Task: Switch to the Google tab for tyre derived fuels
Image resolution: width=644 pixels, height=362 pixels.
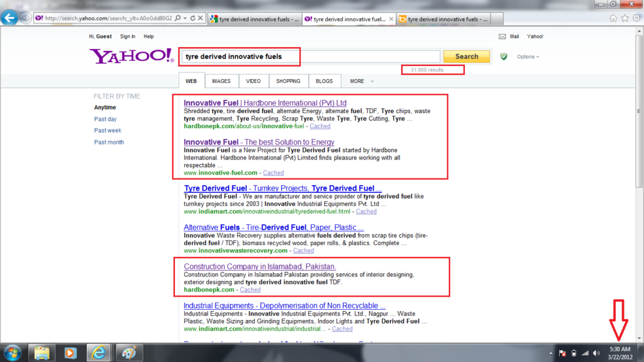Action: tap(255, 19)
